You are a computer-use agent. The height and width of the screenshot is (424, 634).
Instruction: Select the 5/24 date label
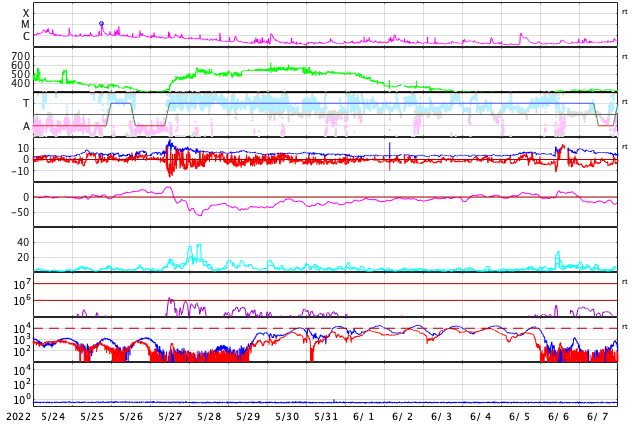click(53, 416)
